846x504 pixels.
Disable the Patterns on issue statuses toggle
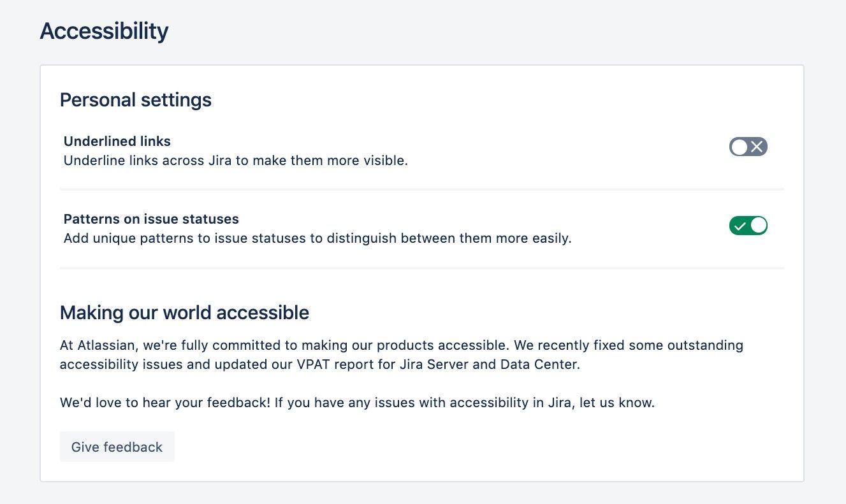[748, 226]
